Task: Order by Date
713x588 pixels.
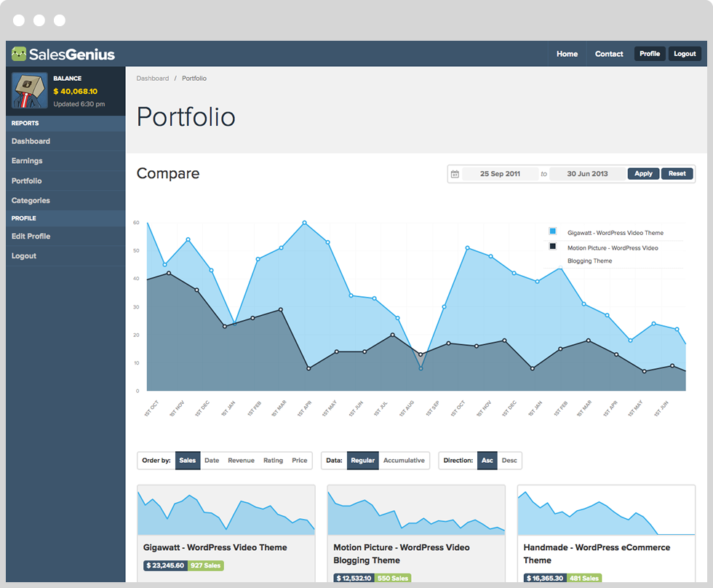Action: click(212, 460)
